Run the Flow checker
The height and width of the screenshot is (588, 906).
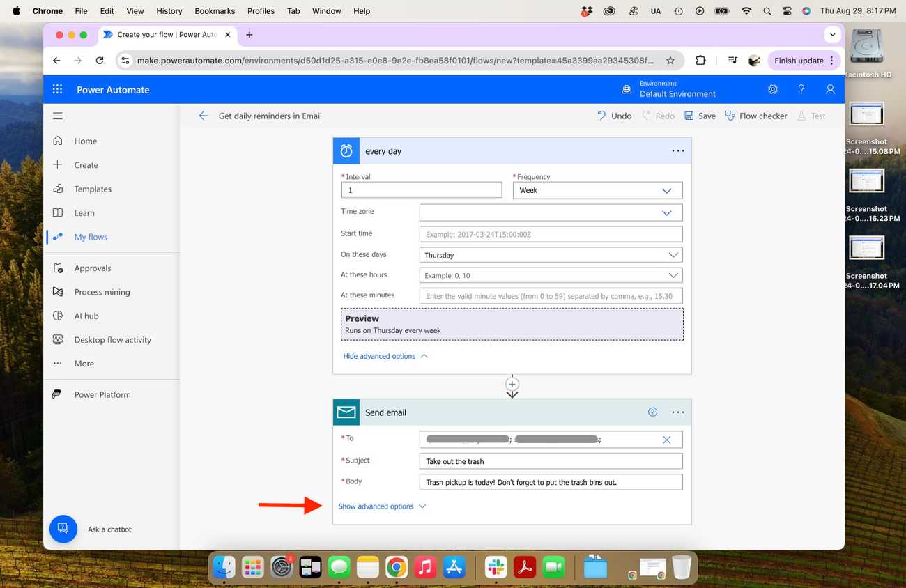coord(755,116)
